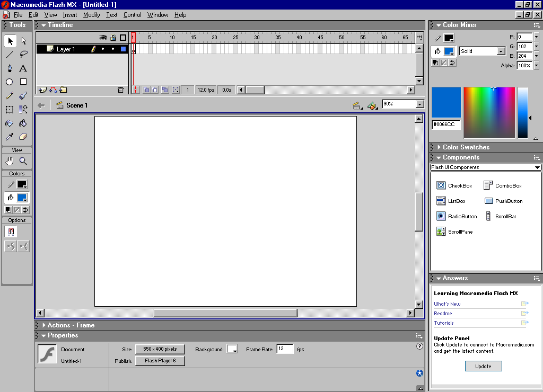The width and height of the screenshot is (543, 392).
Task: Collapse the Answers panel
Action: [439, 278]
